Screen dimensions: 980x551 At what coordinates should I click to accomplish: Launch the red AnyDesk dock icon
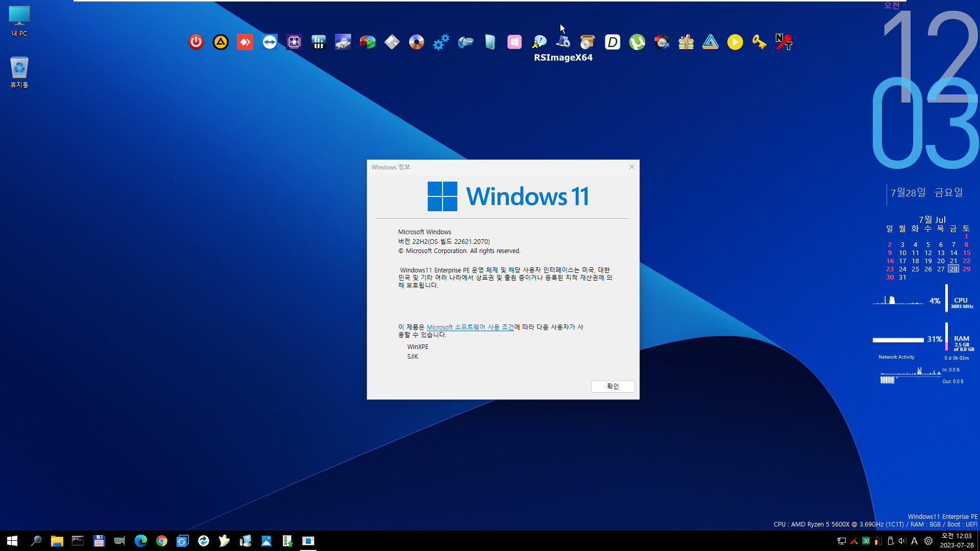click(x=245, y=42)
